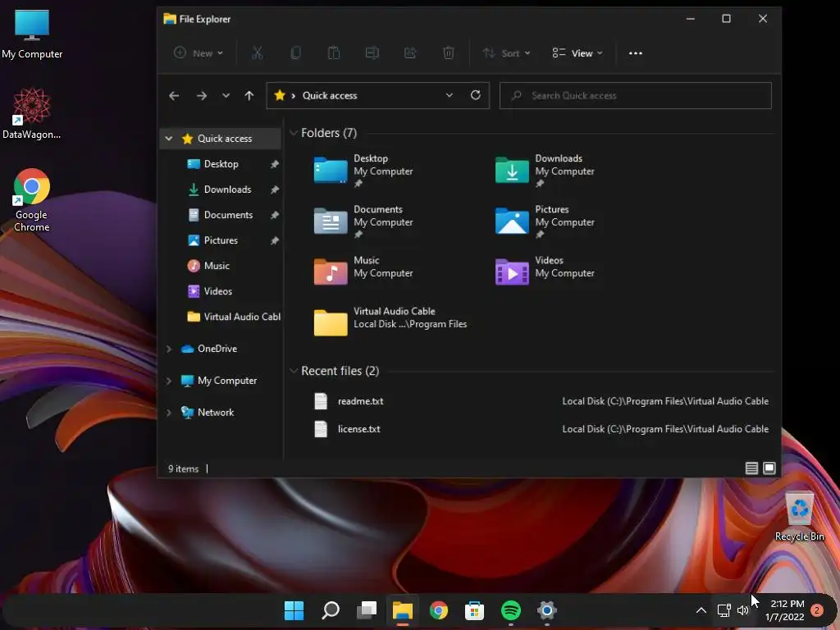This screenshot has height=630, width=840.
Task: Open the clock showing 2:12 PM
Action: [x=787, y=610]
